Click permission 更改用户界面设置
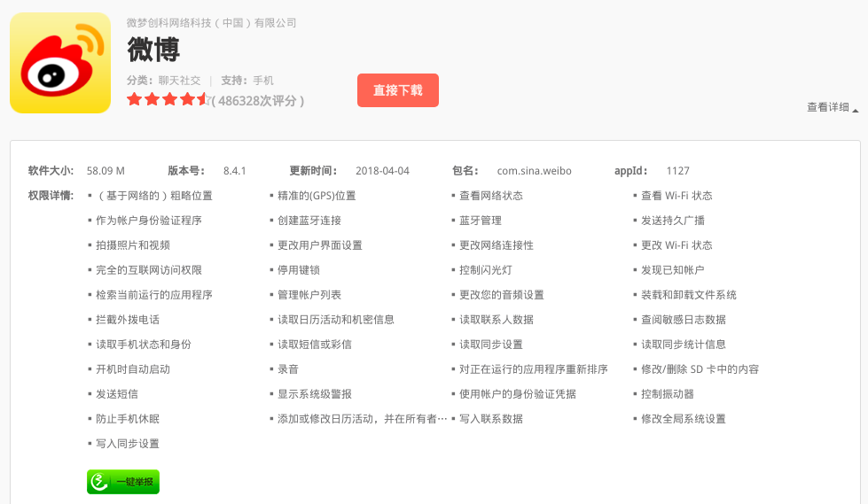The width and height of the screenshot is (868, 504). point(320,245)
